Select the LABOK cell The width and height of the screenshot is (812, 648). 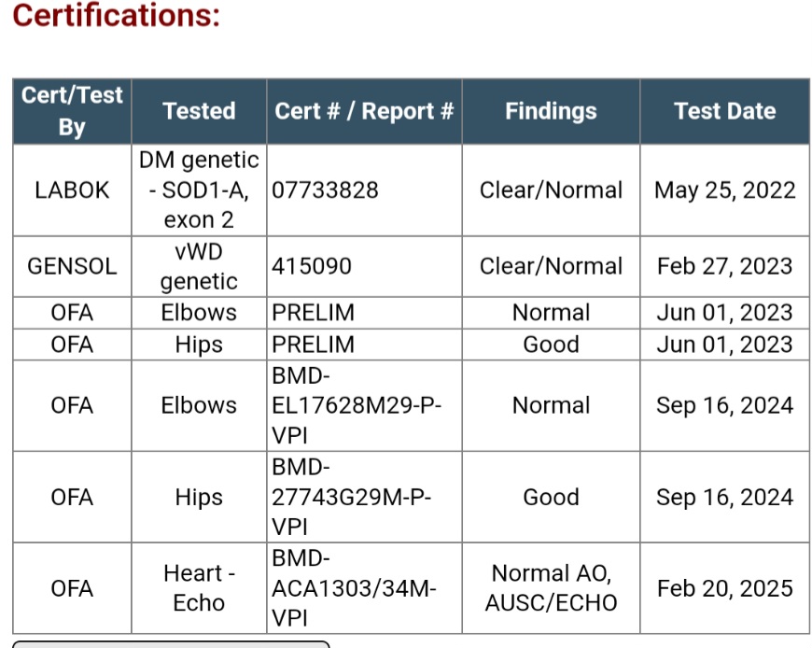72,190
